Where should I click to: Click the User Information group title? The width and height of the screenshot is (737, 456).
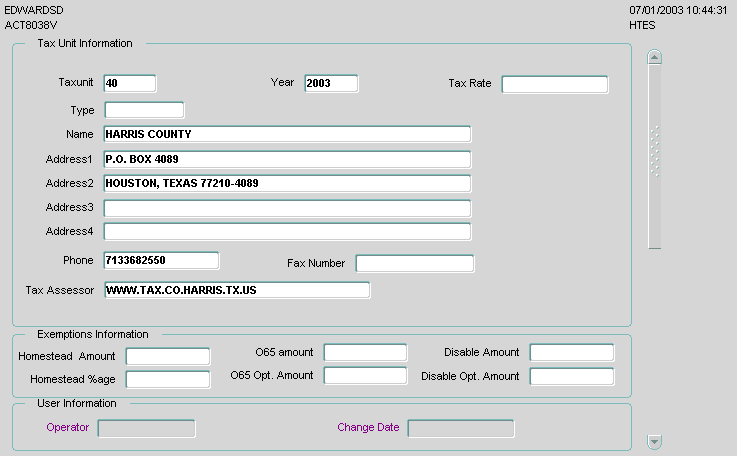tap(77, 403)
